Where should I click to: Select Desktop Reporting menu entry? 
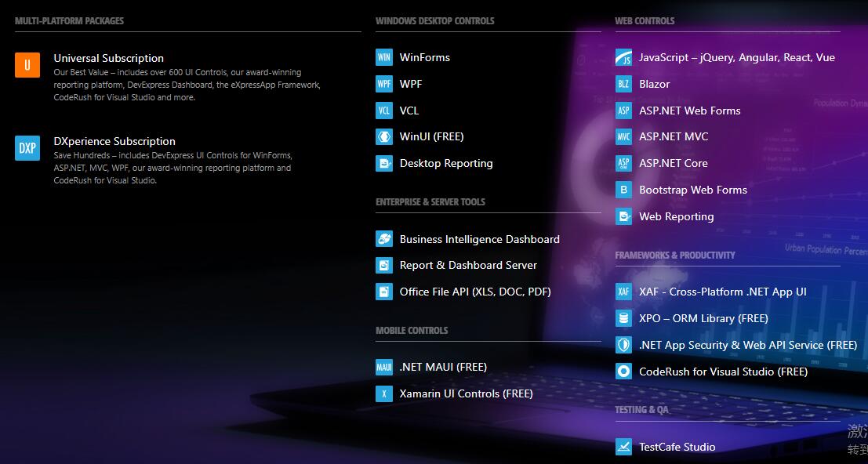coord(445,163)
